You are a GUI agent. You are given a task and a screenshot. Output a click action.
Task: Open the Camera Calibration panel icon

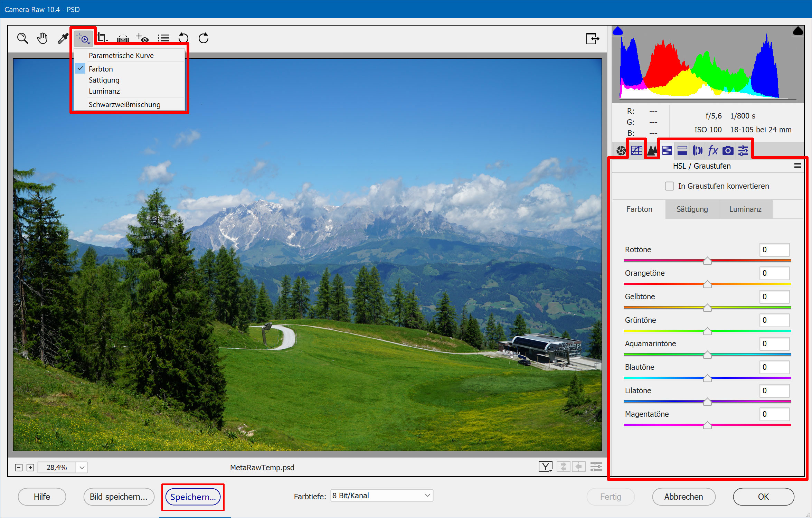coord(728,151)
